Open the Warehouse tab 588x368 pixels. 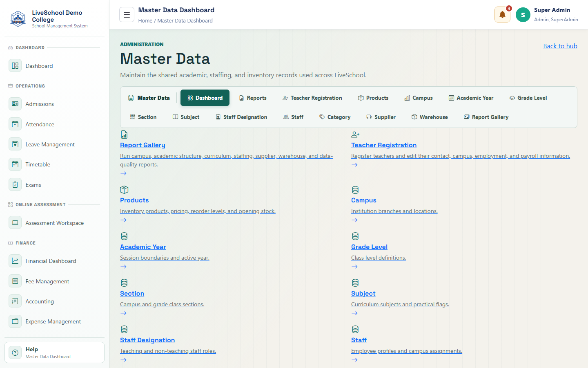(x=430, y=117)
